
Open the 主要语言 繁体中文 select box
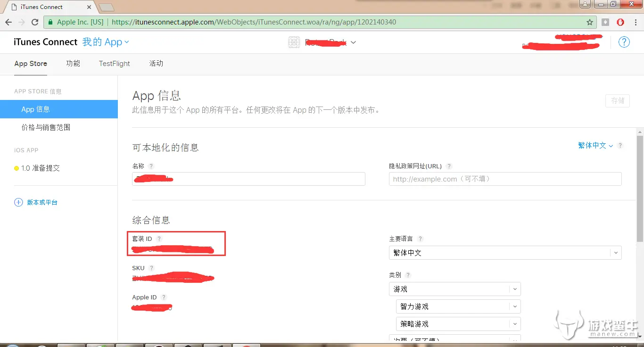click(x=505, y=253)
